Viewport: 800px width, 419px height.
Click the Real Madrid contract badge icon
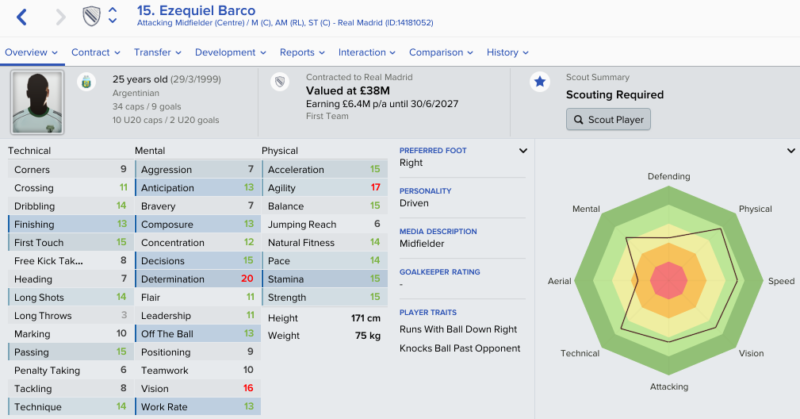(x=280, y=82)
